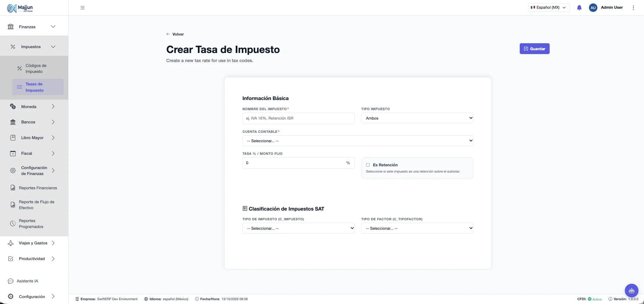Check the Es Retención checkbox
Screen dimensions: 644x304
click(368, 165)
